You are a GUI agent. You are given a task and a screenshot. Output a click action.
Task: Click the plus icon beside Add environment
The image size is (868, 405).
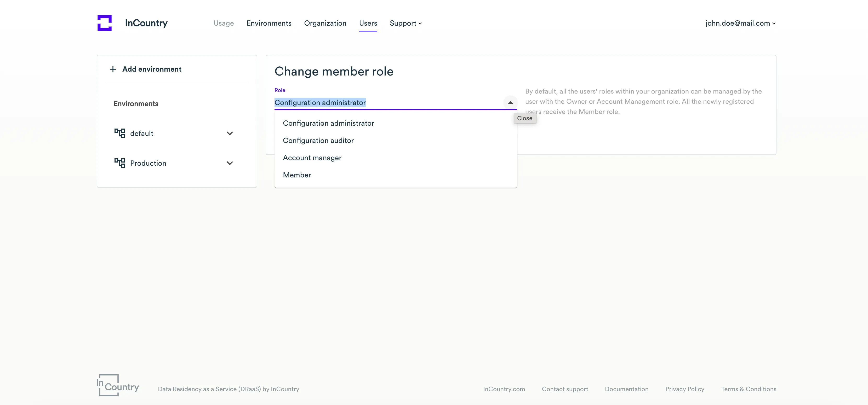[x=113, y=69]
